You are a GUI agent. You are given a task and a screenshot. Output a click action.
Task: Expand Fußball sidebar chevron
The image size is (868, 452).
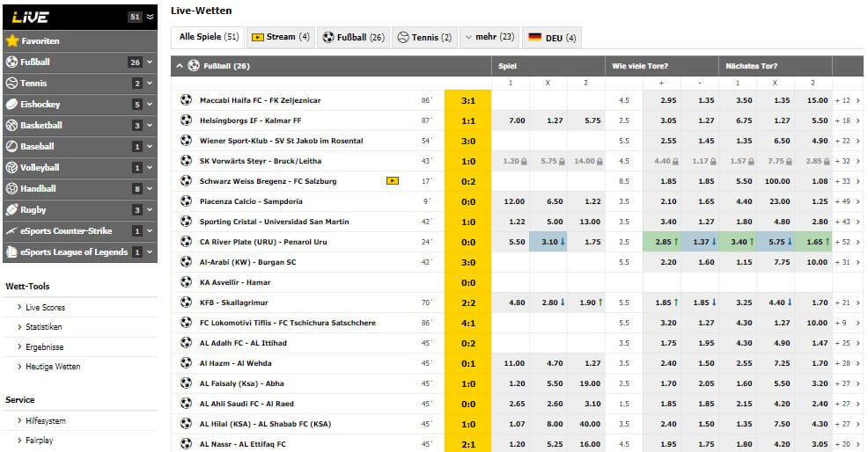pyautogui.click(x=150, y=62)
